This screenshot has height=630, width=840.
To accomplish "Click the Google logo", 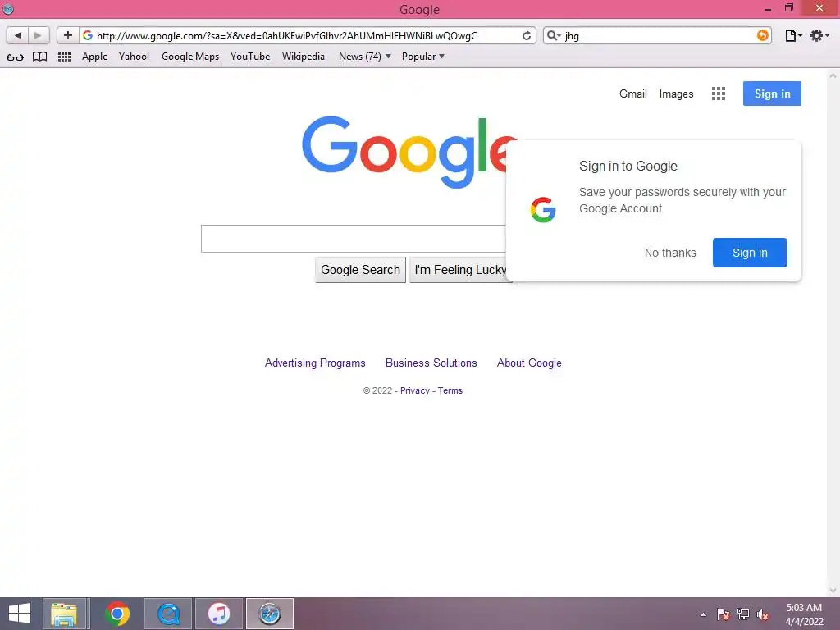I will [x=404, y=152].
